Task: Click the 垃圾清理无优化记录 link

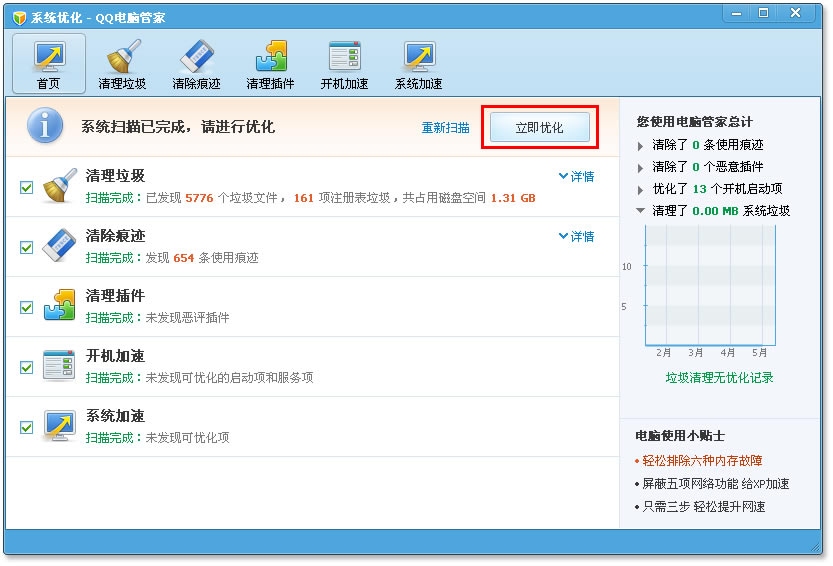Action: pos(719,378)
